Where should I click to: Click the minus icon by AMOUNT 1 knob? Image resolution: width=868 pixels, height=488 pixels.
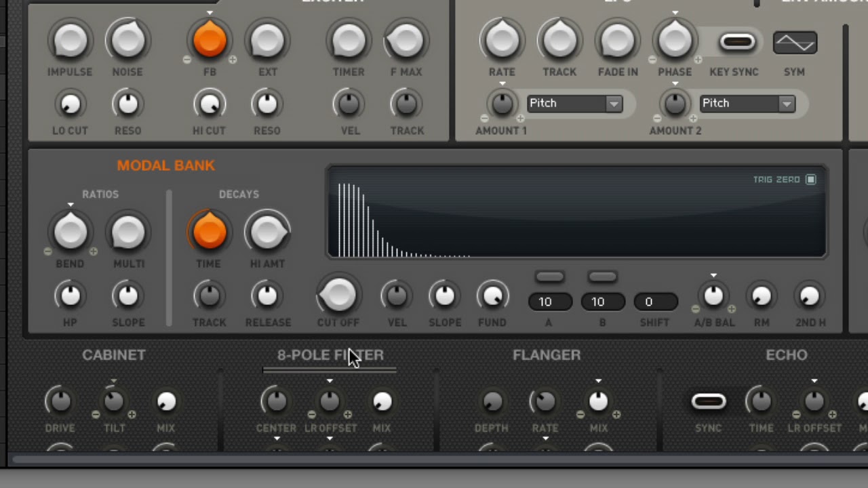pos(486,118)
